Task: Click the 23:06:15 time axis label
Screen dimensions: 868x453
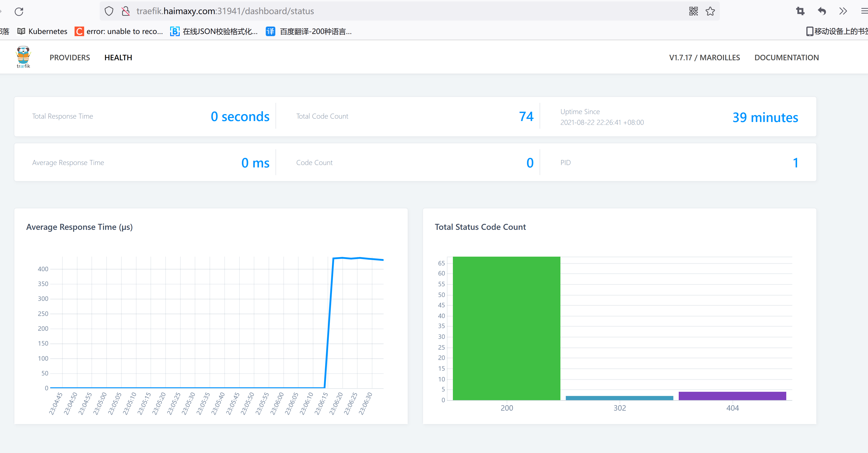Action: pos(321,403)
